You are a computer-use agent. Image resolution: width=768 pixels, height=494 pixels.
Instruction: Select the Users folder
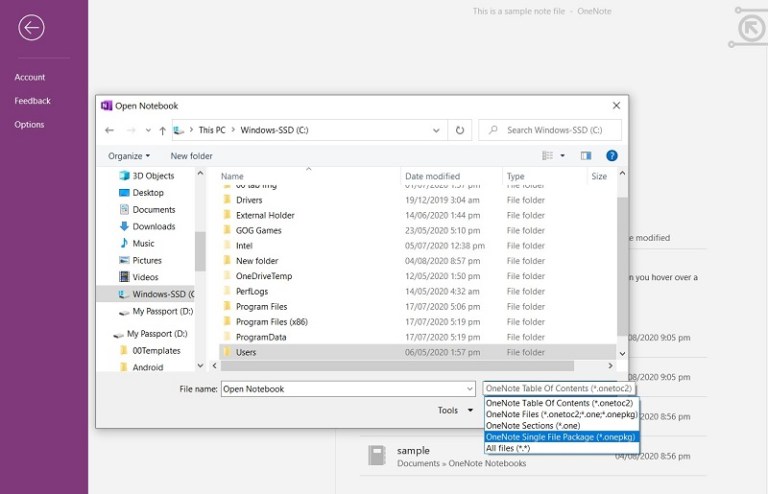[x=417, y=352]
